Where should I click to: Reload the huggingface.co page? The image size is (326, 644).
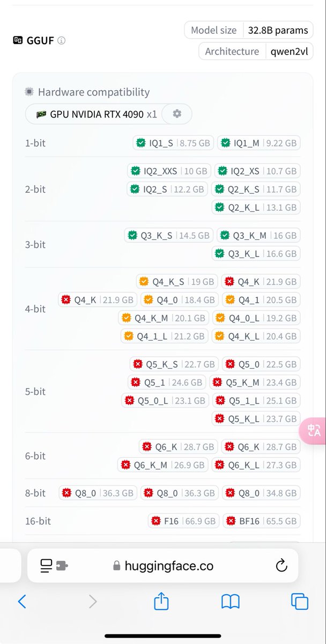pos(281,565)
